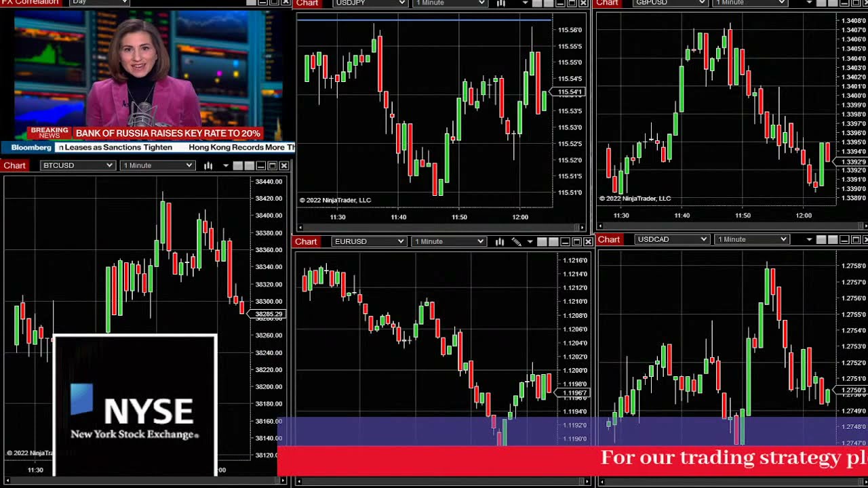The image size is (868, 488).
Task: Click the 1.1200'0 price label in EURUSD chart
Action: 575,371
